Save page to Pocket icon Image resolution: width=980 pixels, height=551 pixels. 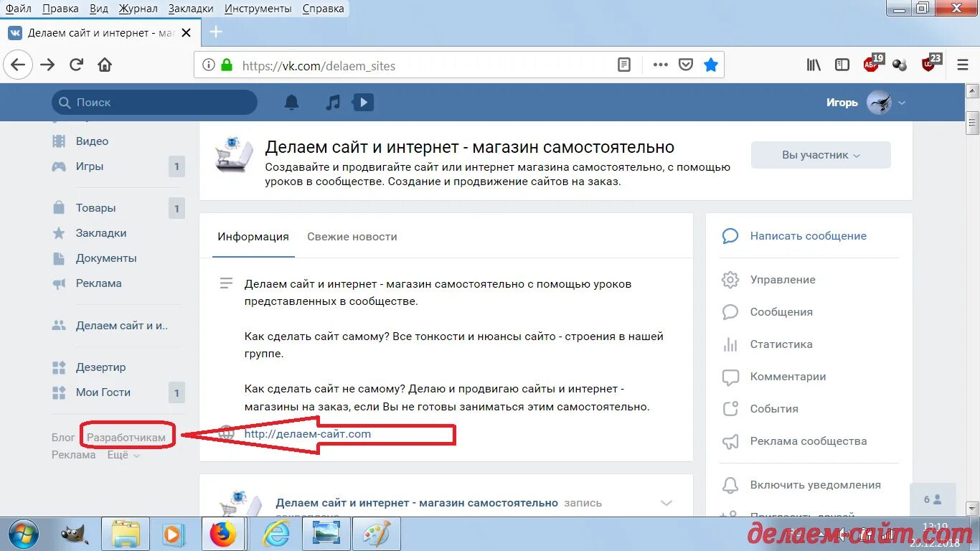tap(686, 65)
